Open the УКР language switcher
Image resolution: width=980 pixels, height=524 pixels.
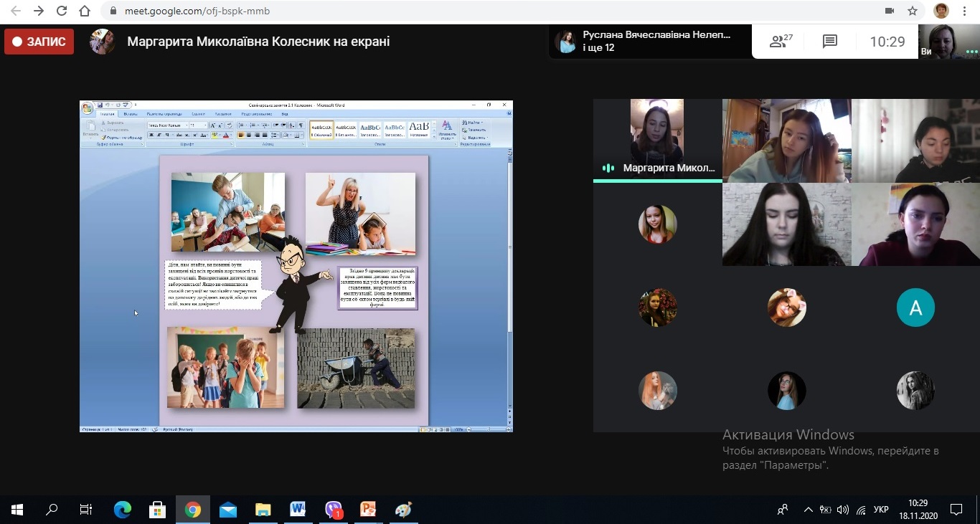click(881, 510)
